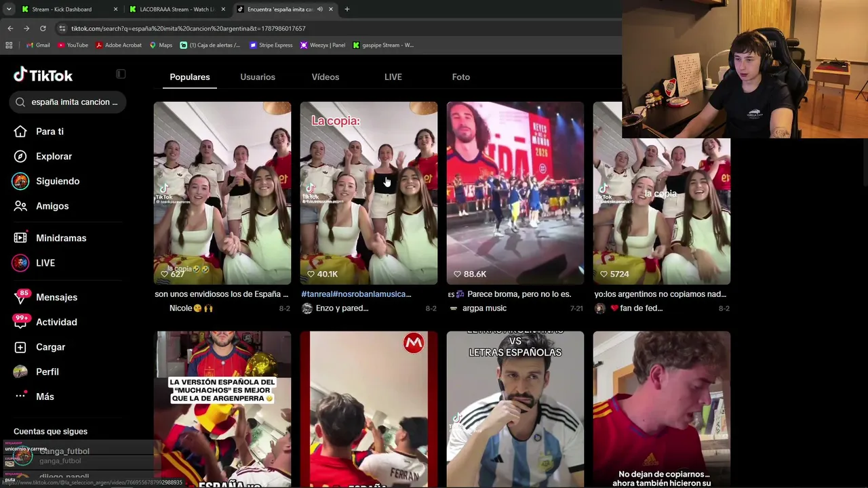Go to Explorar

(43, 157)
